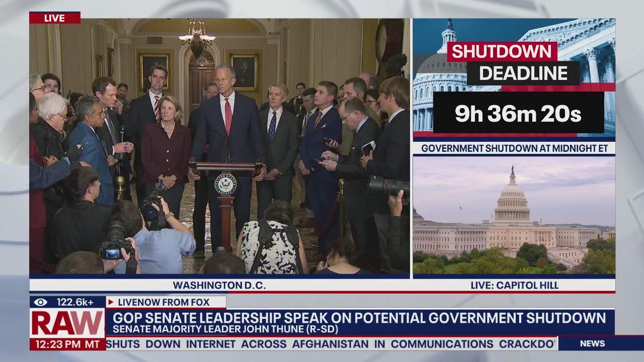Switch to the WASHINGTON D.C. feed tab
The width and height of the screenshot is (644, 362).
220,285
